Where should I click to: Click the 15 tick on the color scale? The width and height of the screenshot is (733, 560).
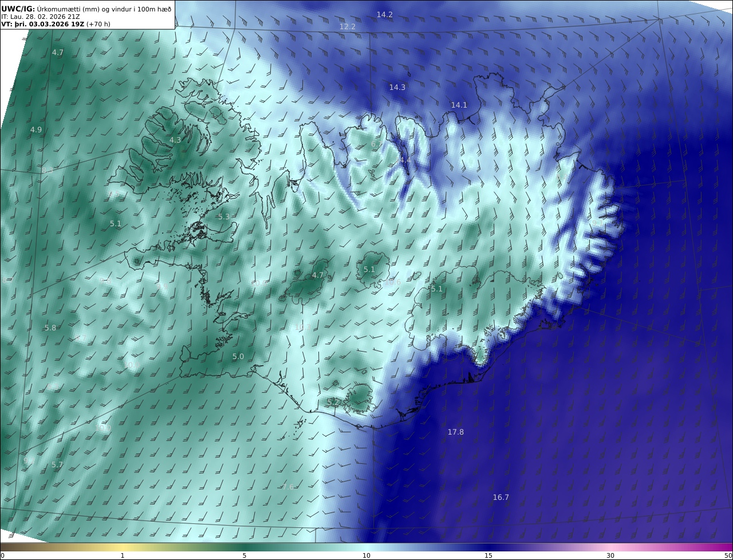(488, 555)
